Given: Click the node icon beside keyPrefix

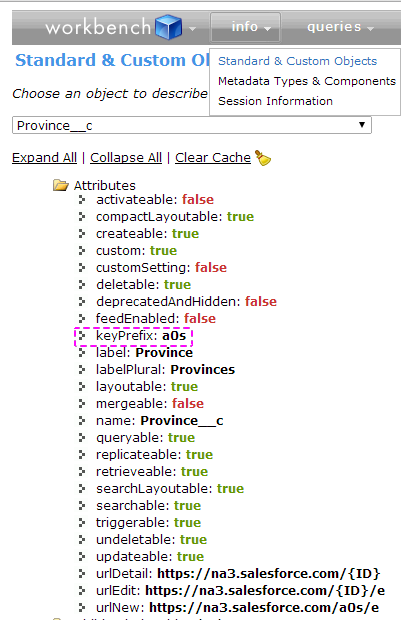Looking at the screenshot, I should click(82, 336).
